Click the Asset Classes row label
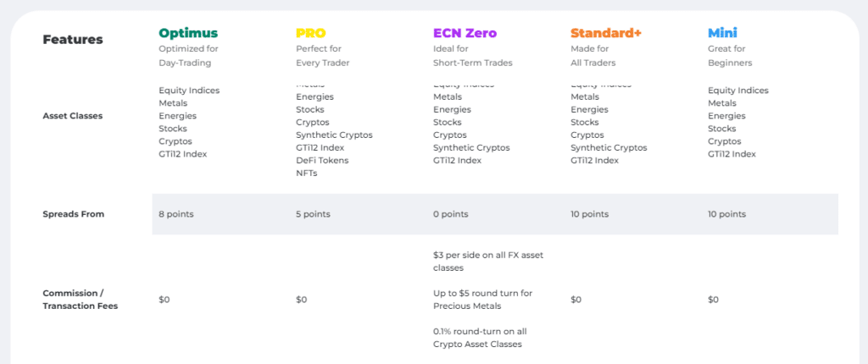The width and height of the screenshot is (868, 364). click(73, 116)
